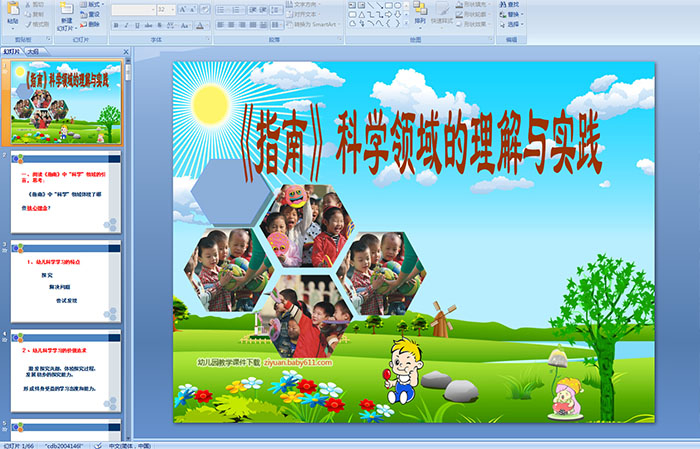
Task: Open Font group dialog launcher
Action: pyautogui.click(x=208, y=40)
